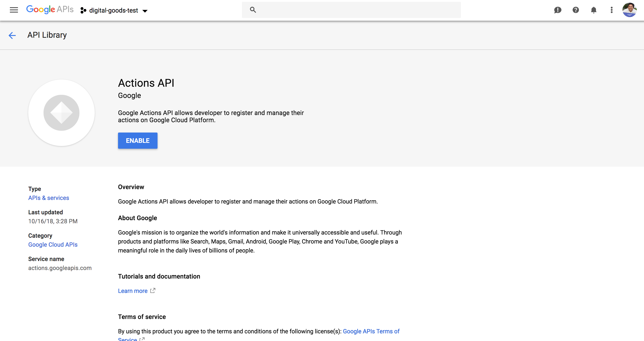Open the user account avatar
This screenshot has height=341, width=644.
click(x=629, y=10)
